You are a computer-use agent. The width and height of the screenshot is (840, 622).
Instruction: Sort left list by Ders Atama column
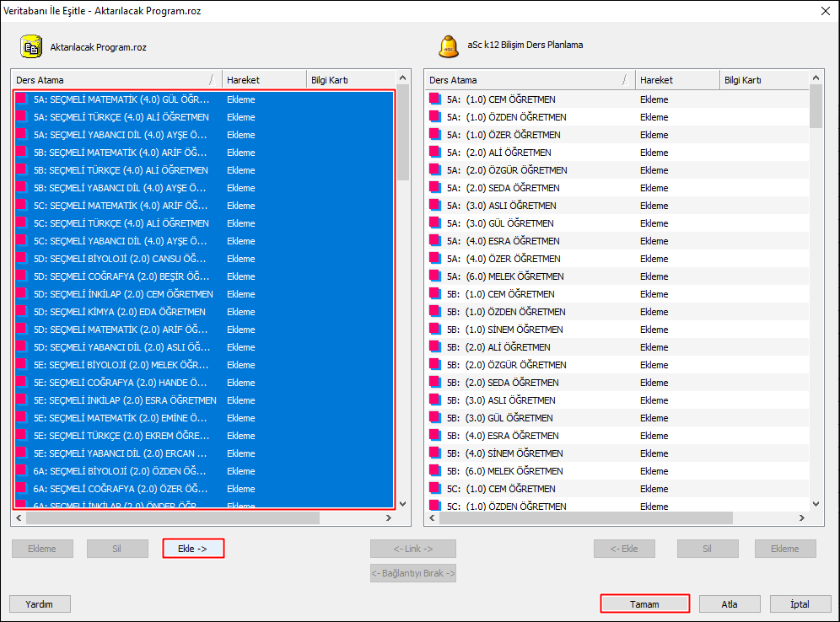pos(116,80)
